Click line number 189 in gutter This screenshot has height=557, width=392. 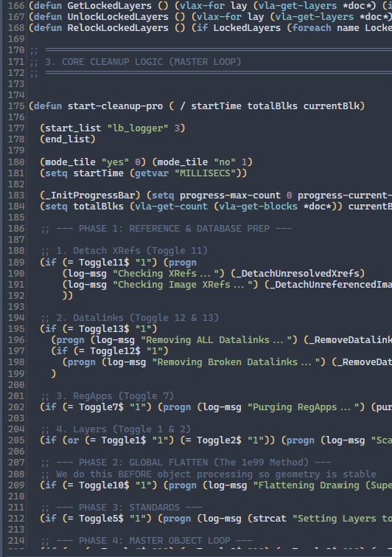tap(16, 262)
